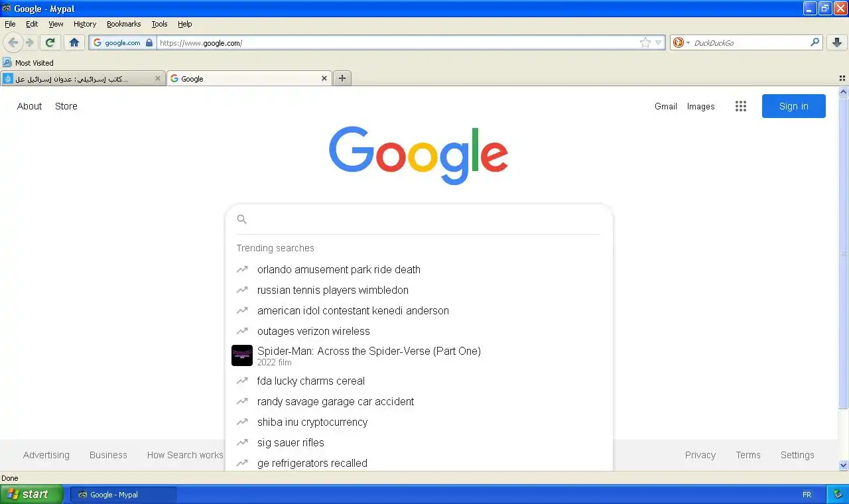Click the page scrollbar up arrow

click(x=844, y=92)
